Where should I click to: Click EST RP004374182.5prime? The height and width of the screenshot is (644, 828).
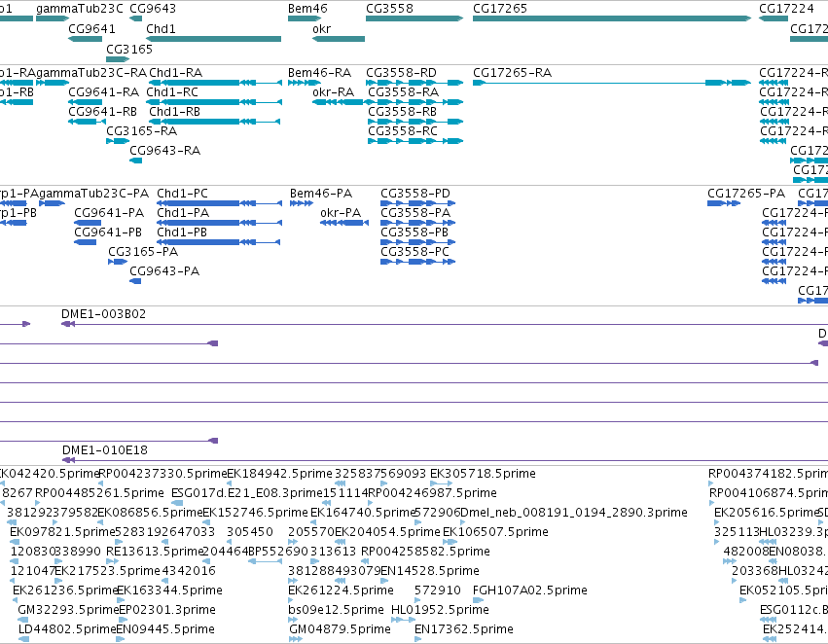(768, 474)
